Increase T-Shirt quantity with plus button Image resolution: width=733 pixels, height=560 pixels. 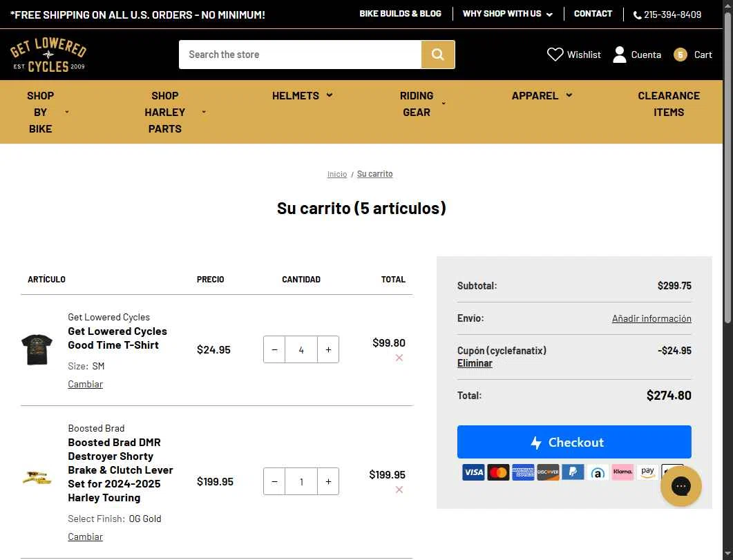[x=328, y=349]
